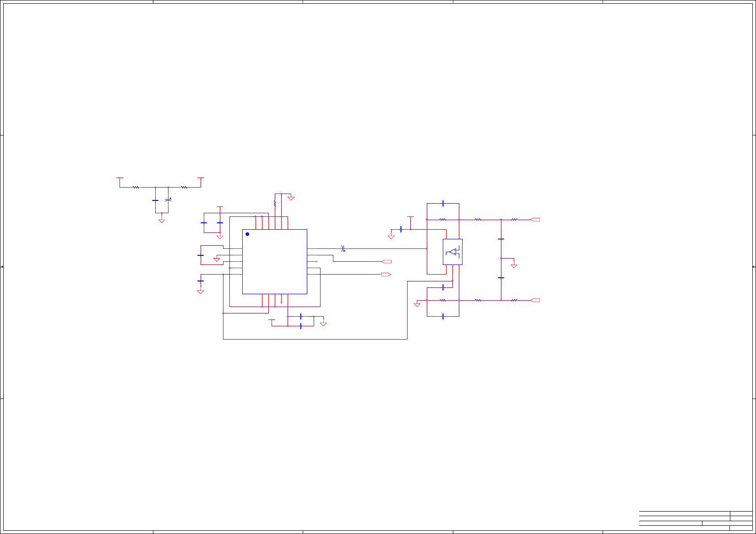Select the lower capacitor of the pair below the IC

coord(300,326)
